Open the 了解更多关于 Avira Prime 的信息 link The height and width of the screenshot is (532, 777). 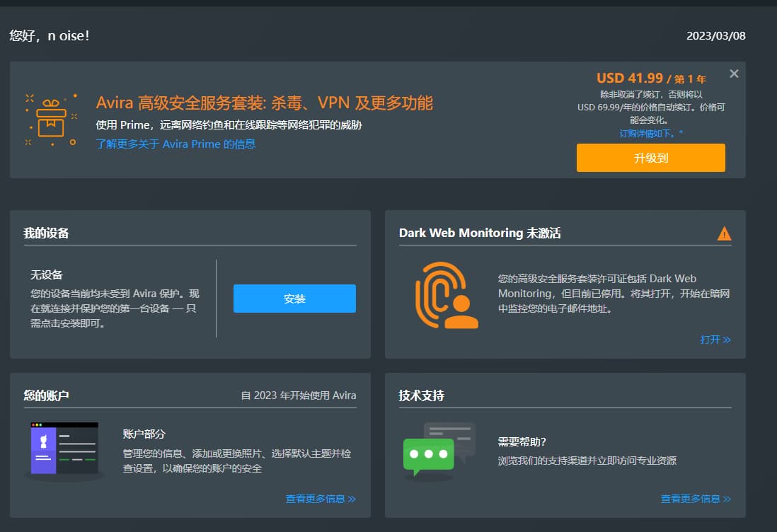(175, 144)
